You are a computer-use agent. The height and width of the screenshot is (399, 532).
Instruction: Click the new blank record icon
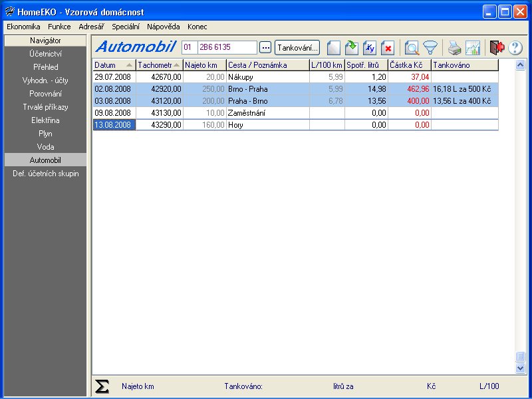pos(334,48)
